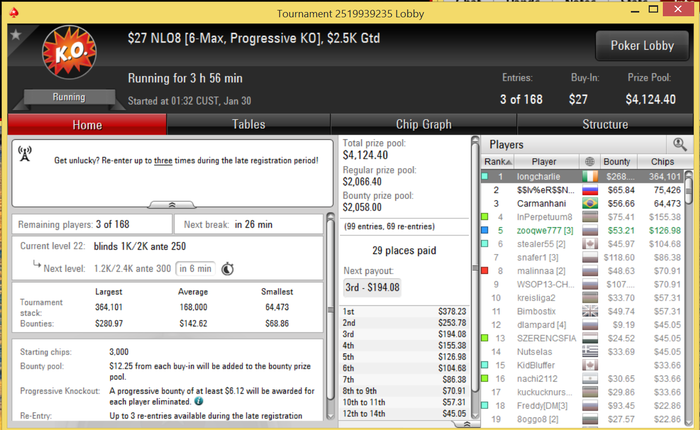The height and width of the screenshot is (430, 700).
Task: Select player longcharlie row
Action: [582, 176]
